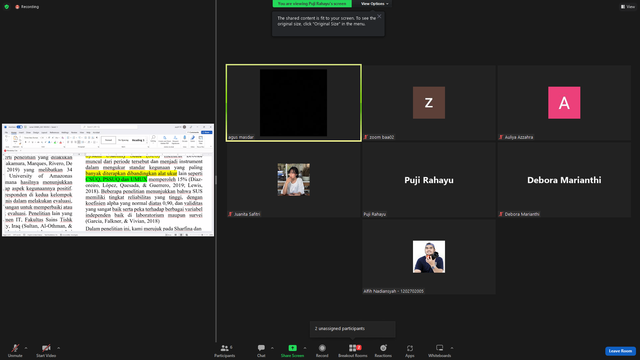Open the View Options dropdown
Viewport: 640px width, 360px height.
pos(374,4)
